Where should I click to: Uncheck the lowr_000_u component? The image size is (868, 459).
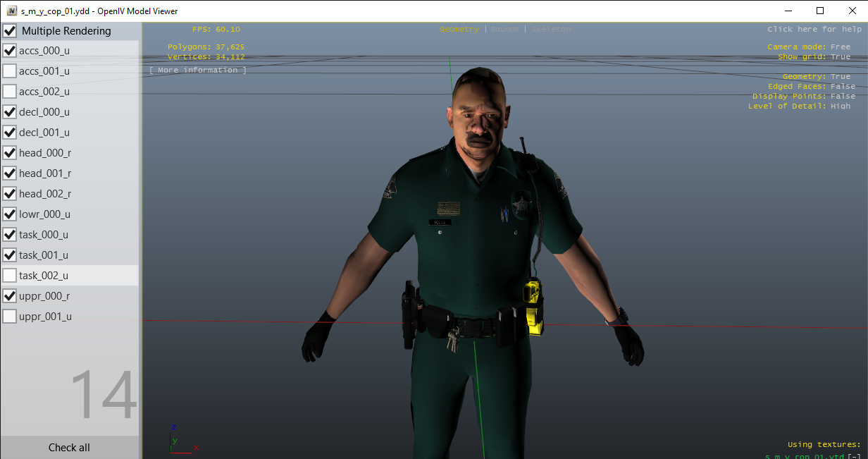10,214
